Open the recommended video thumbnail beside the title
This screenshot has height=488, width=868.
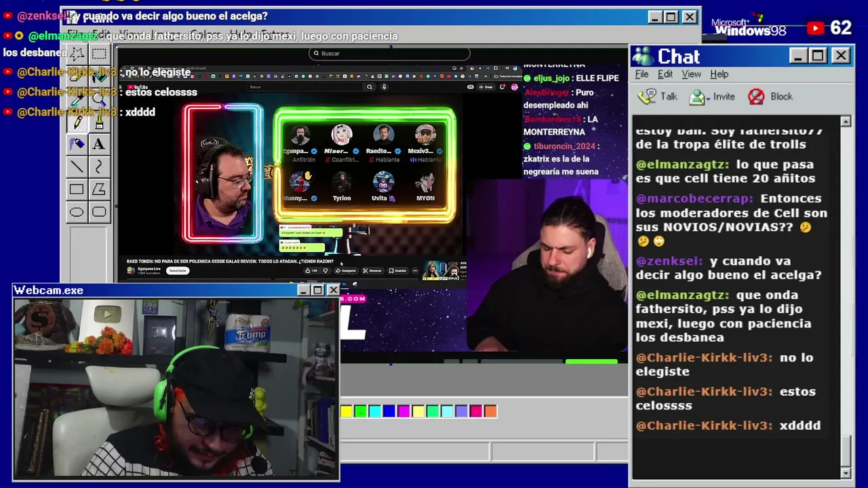(x=441, y=270)
